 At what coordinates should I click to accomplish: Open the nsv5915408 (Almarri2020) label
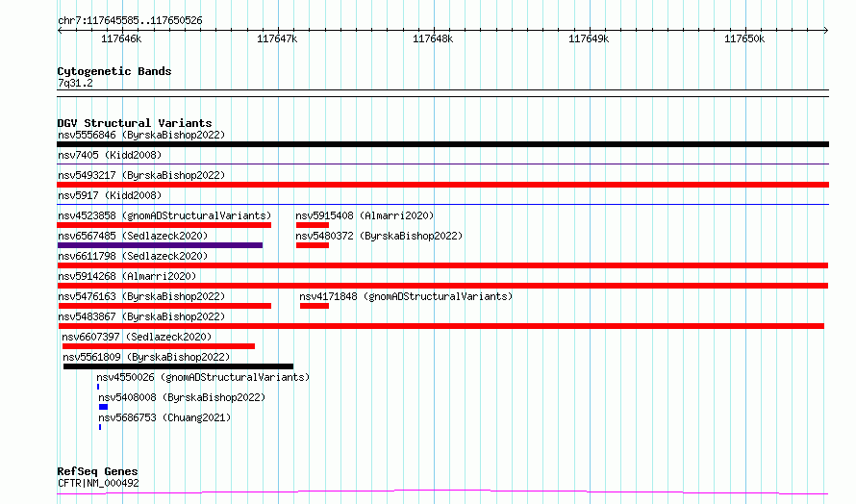click(365, 215)
